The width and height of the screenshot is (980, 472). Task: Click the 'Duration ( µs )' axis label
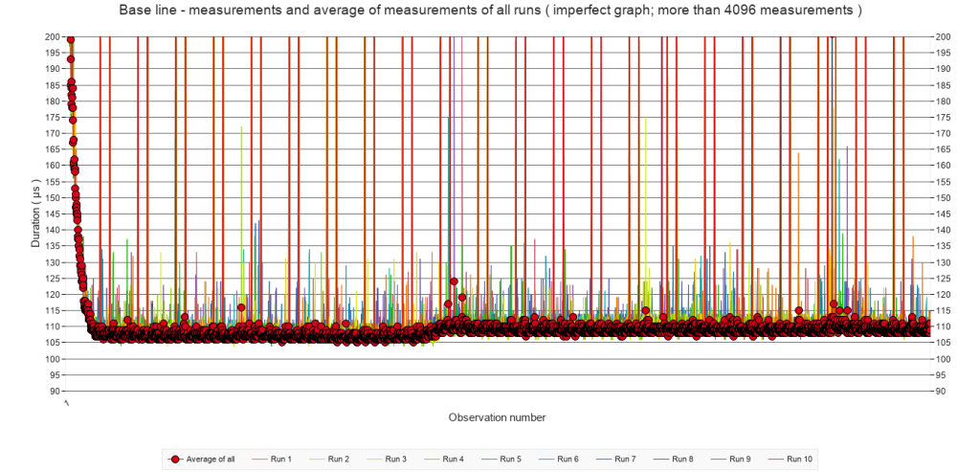coord(37,214)
